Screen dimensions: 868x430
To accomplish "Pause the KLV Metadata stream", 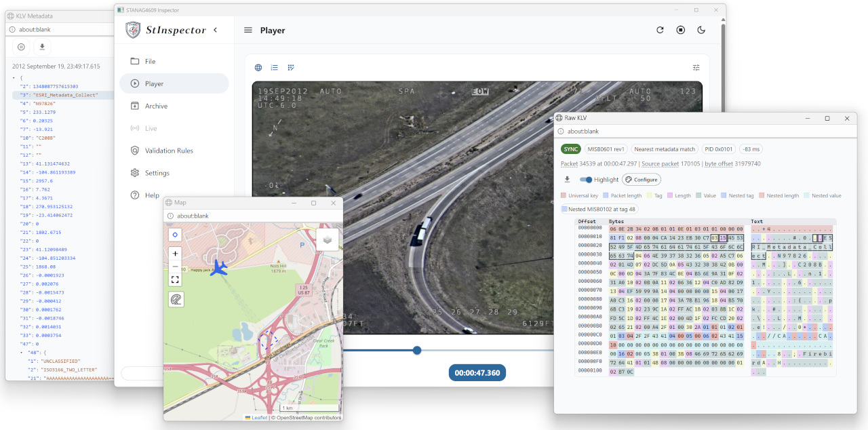I will pos(21,47).
